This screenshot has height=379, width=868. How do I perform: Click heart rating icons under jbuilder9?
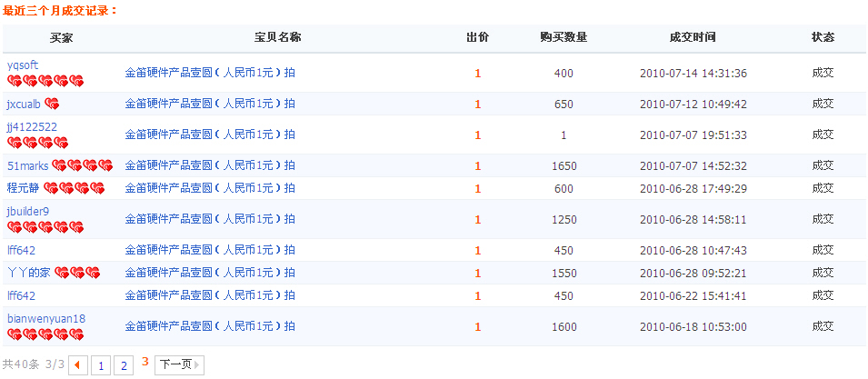45,227
